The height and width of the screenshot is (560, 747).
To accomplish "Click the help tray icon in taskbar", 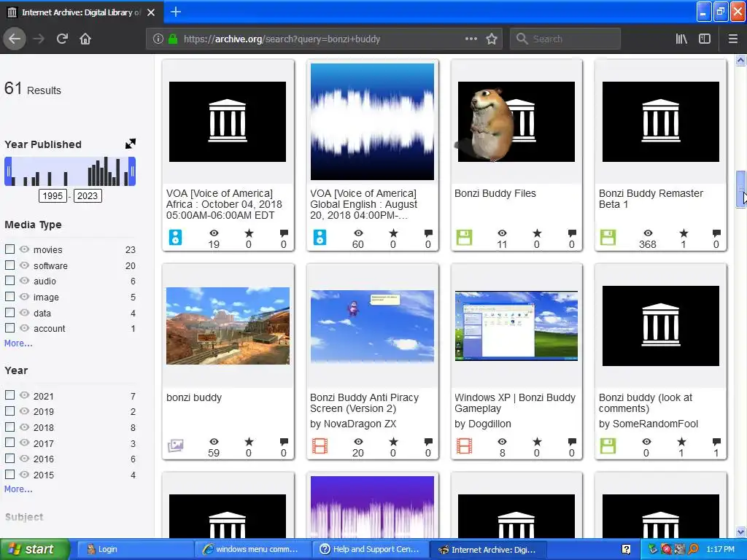I will point(626,549).
